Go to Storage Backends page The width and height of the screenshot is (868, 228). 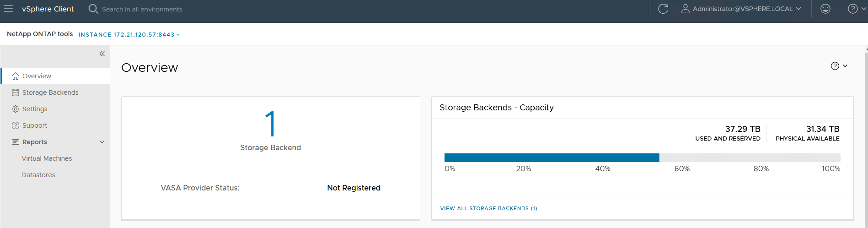50,92
